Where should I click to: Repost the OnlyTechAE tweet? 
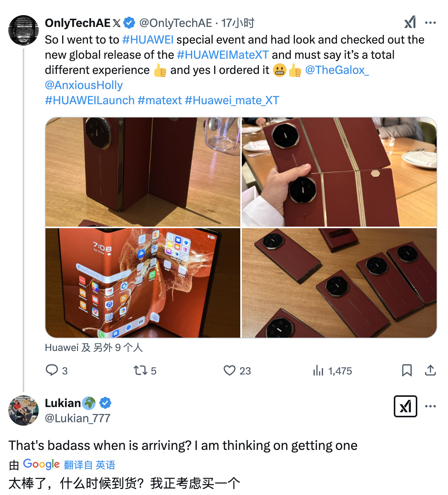(140, 370)
